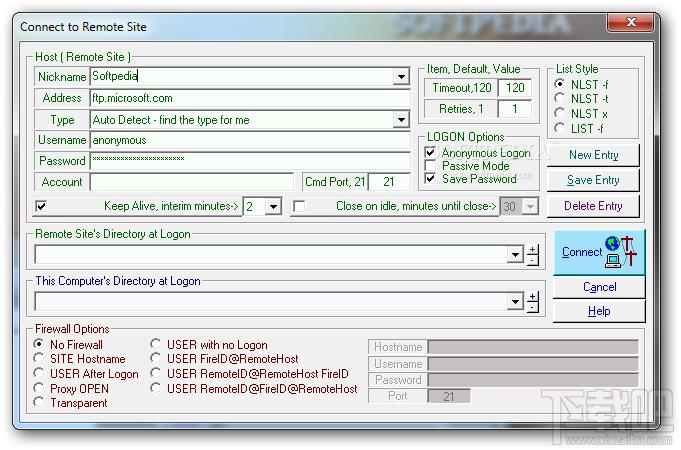The height and width of the screenshot is (450, 681).
Task: Click the Cancel button
Action: [x=599, y=287]
